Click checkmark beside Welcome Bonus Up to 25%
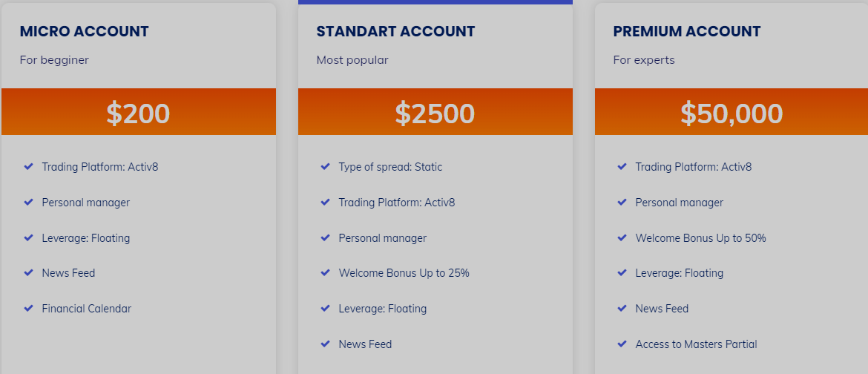868x374 pixels. (x=326, y=272)
